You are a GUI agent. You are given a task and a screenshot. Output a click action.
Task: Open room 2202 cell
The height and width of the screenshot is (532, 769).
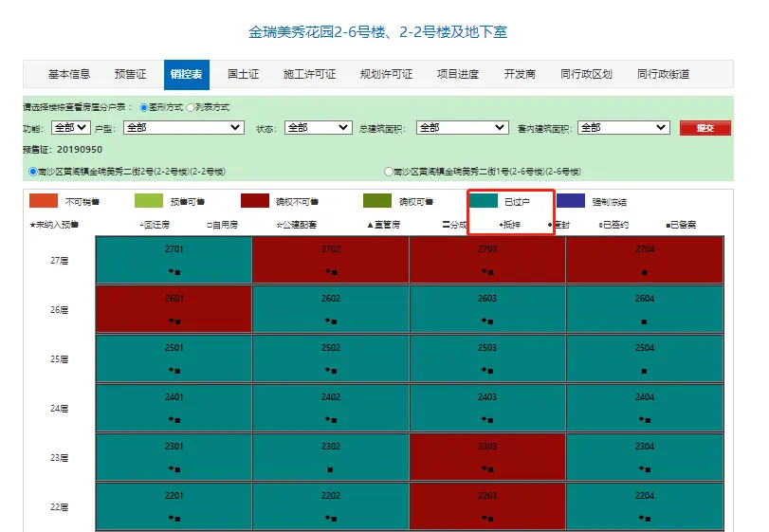[331, 506]
